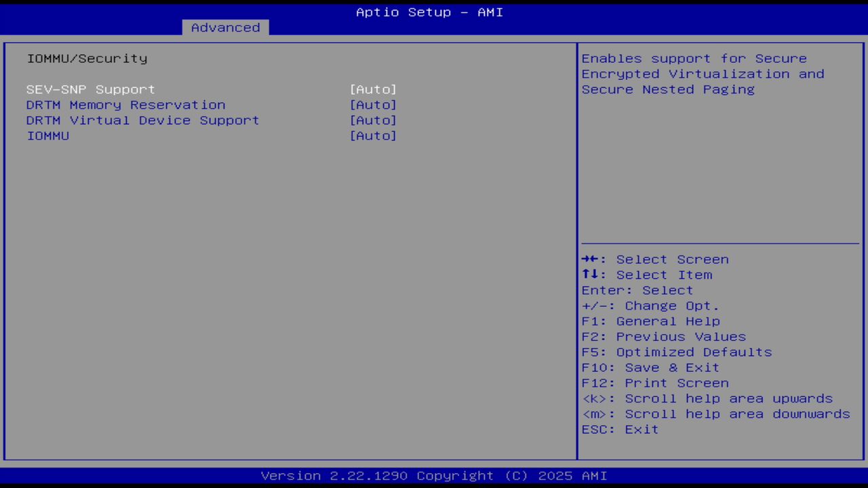Select the IOMMU setting row
The image size is (868, 488).
tap(48, 136)
